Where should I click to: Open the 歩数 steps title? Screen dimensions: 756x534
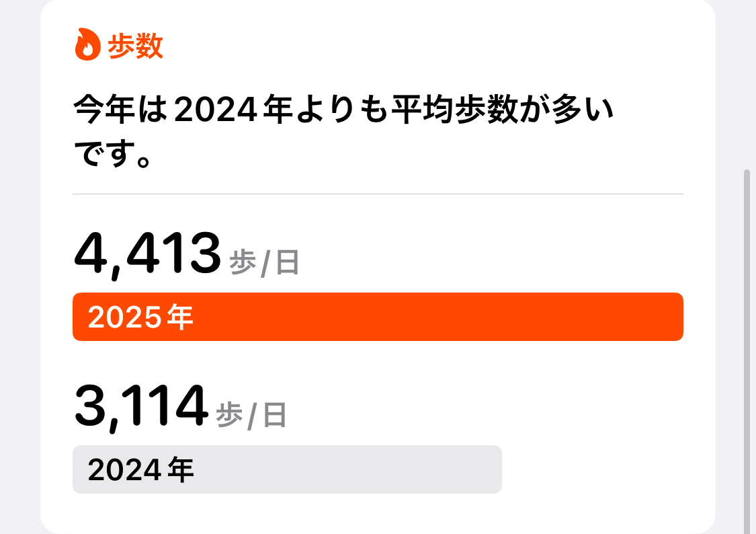(x=135, y=46)
